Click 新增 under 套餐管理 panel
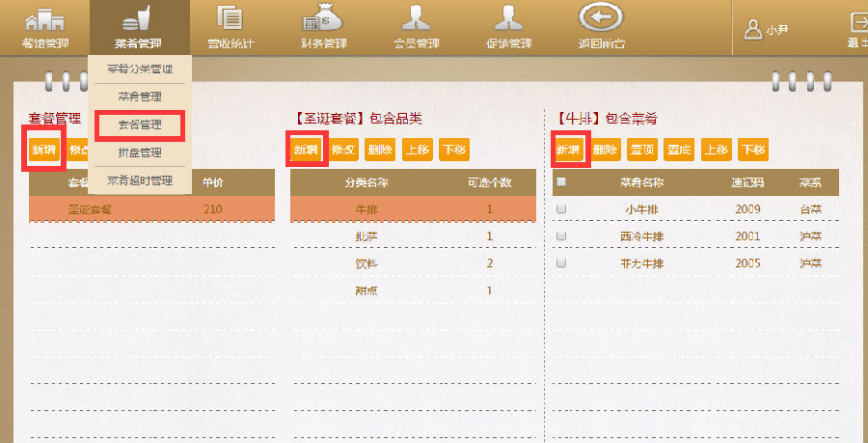 coord(44,150)
